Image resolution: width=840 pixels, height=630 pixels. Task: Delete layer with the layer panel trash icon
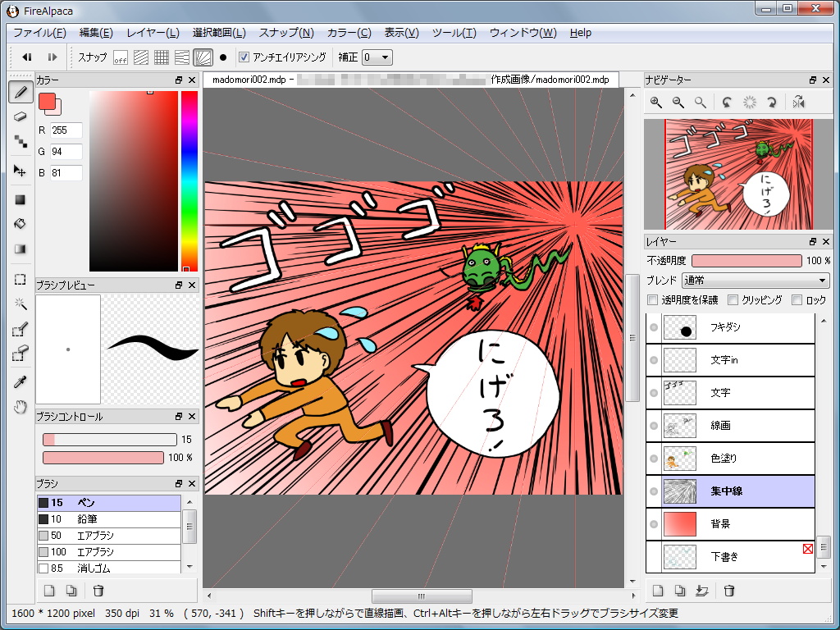click(729, 591)
